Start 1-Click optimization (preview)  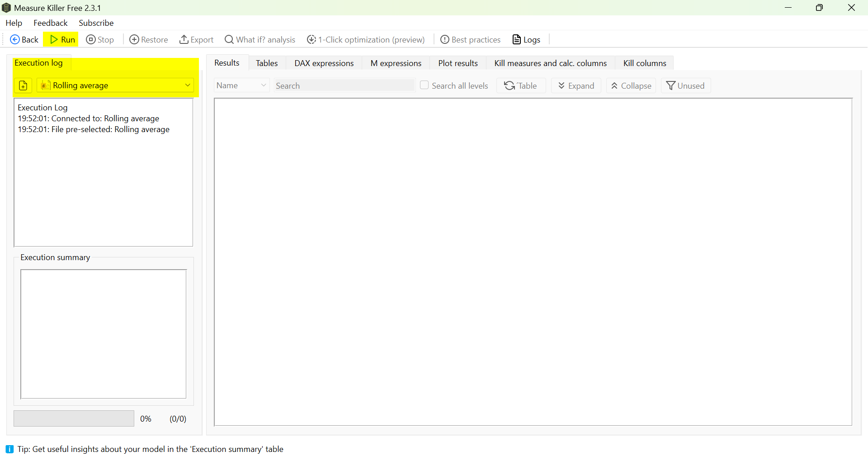pyautogui.click(x=366, y=40)
